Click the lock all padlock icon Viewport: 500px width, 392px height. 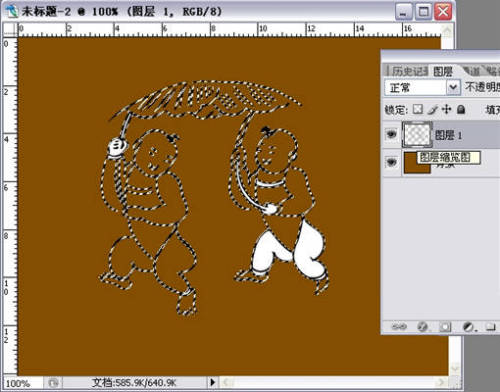pyautogui.click(x=461, y=109)
